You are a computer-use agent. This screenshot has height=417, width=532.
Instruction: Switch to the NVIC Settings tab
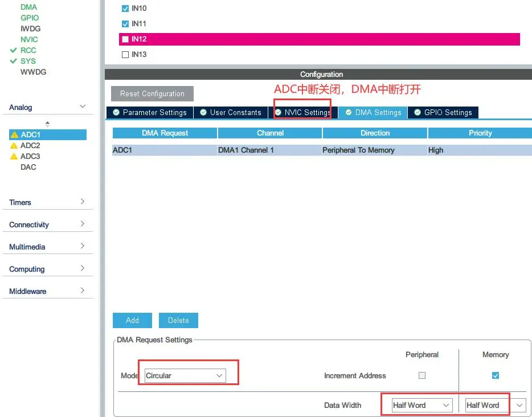[302, 112]
